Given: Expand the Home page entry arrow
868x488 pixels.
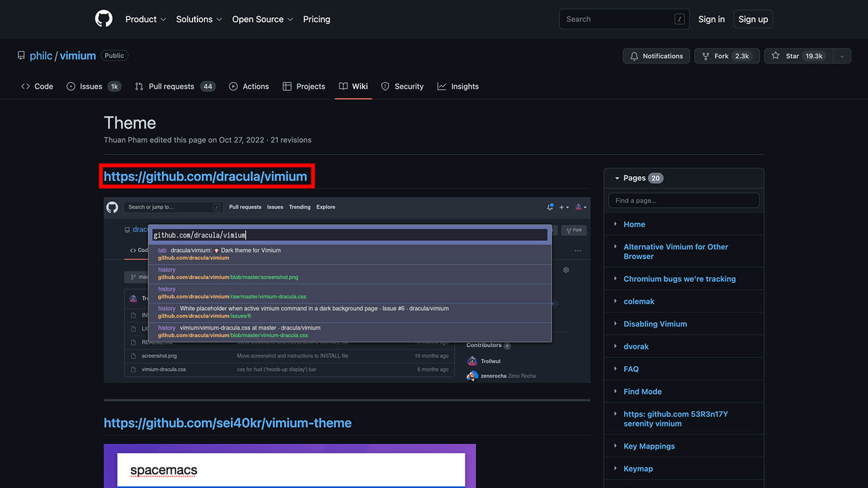Looking at the screenshot, I should click(615, 224).
